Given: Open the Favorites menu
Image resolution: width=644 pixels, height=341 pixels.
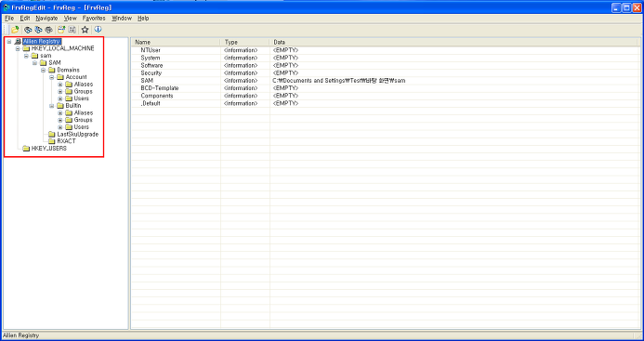Looking at the screenshot, I should click(94, 18).
